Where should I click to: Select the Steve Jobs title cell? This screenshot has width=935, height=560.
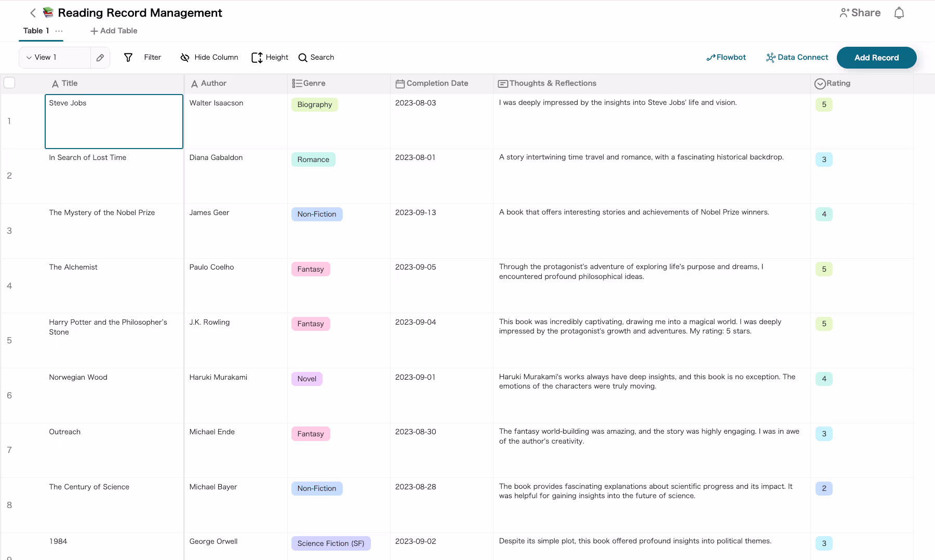114,122
